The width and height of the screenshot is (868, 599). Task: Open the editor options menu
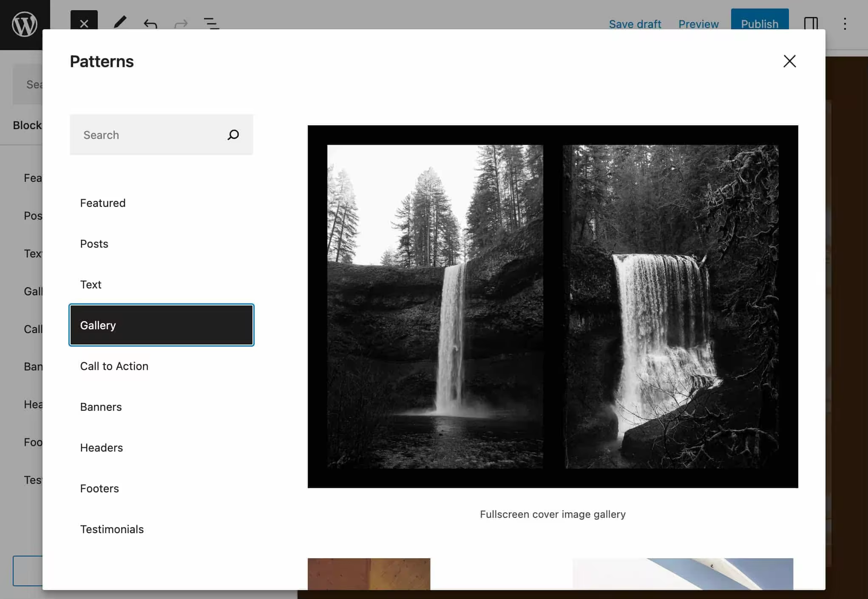845,24
